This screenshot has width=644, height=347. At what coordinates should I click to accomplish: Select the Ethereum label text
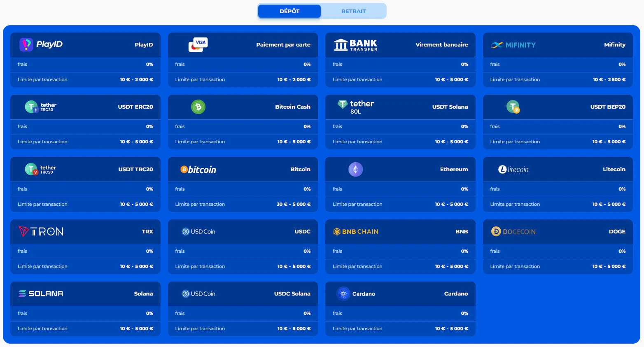point(454,169)
